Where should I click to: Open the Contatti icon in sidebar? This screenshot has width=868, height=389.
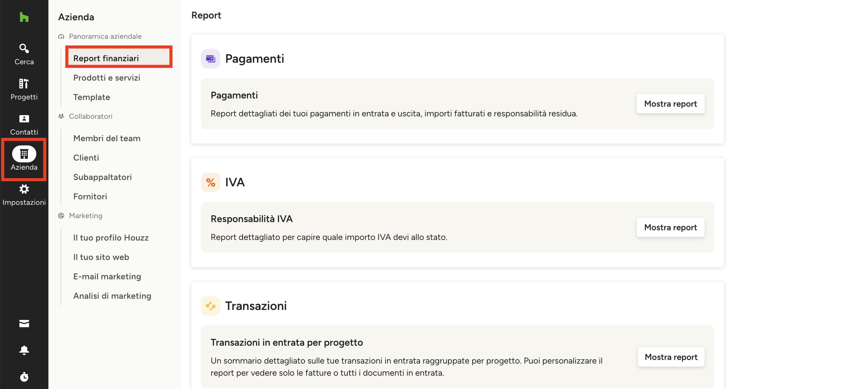[24, 118]
